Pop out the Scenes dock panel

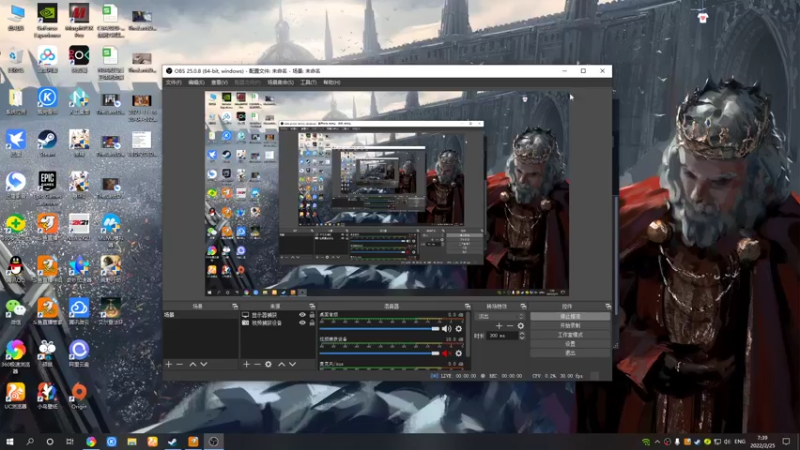235,306
